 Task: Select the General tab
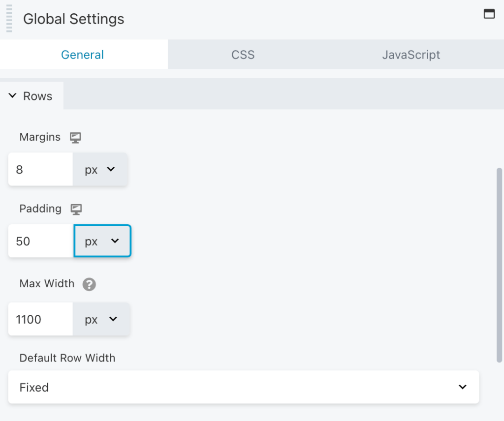pyautogui.click(x=82, y=55)
